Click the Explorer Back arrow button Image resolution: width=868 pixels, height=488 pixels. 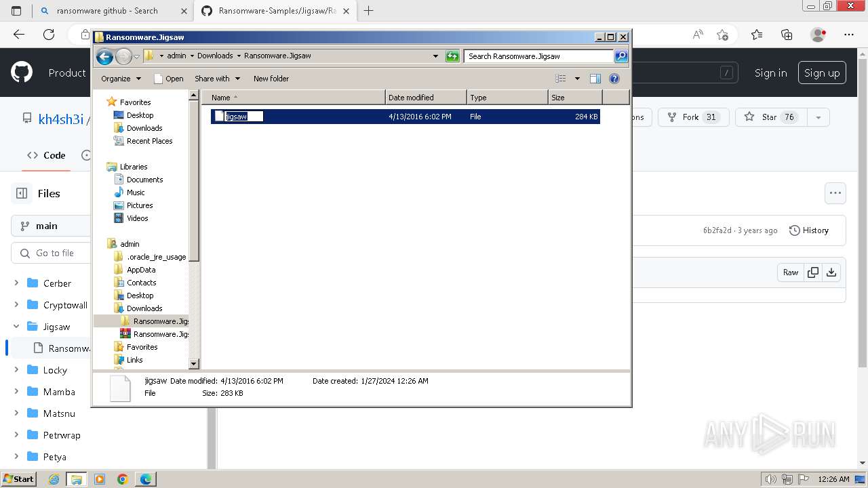coord(104,56)
